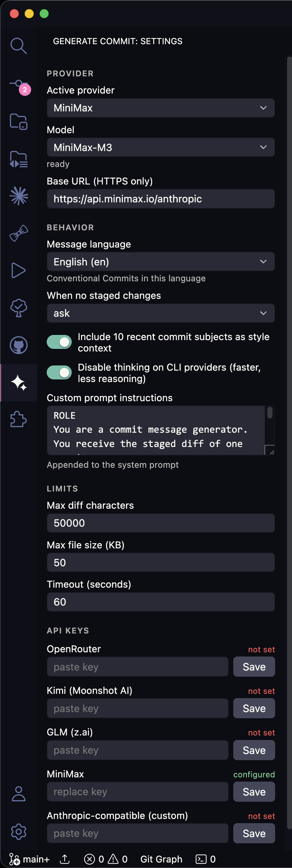Open the GitHub icon in activity bar
This screenshot has width=292, height=868.
pos(18,345)
